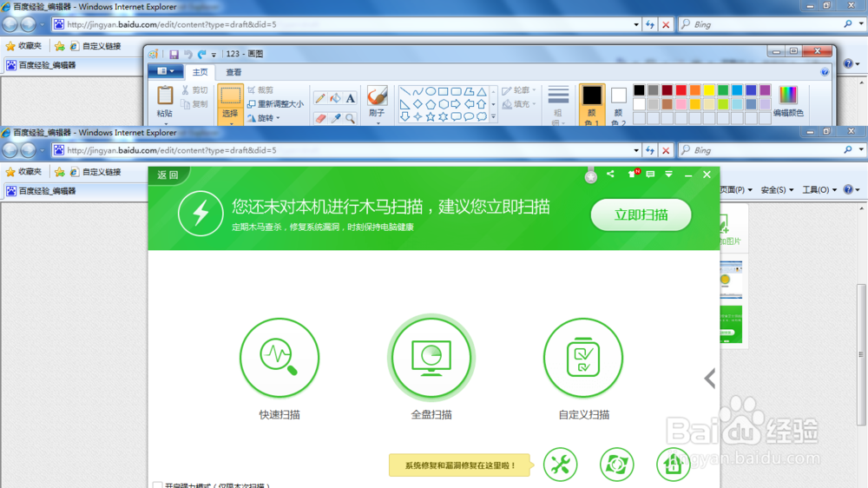Select the oval shape in Paint
This screenshot has height=488, width=868.
pos(431,91)
